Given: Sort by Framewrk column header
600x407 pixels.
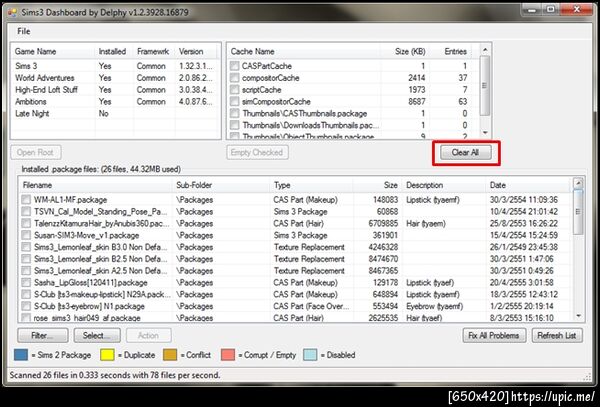Looking at the screenshot, I should point(154,51).
